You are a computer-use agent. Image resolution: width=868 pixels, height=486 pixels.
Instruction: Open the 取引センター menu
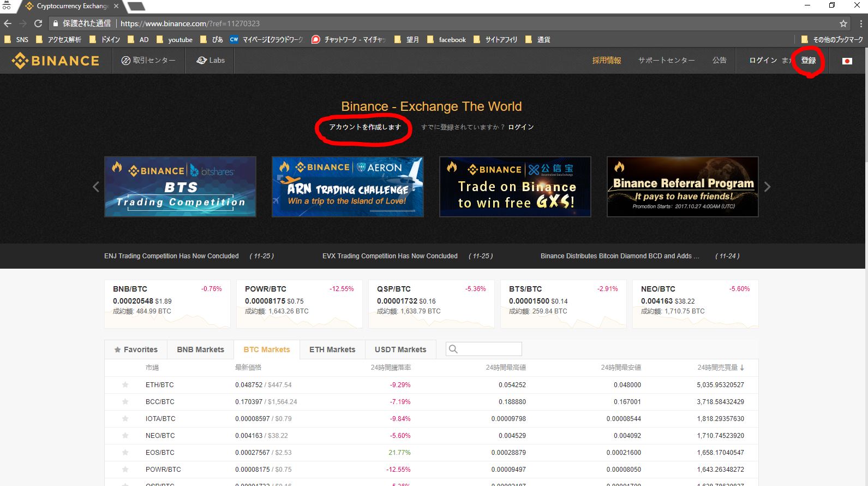tap(148, 61)
